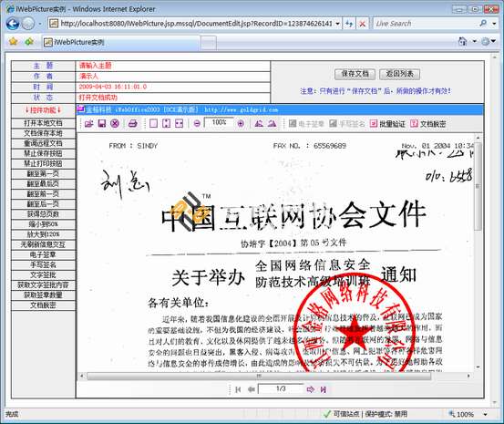504x424 pixels.
Task: Click the 放大到120% sidebar button
Action: coord(43,234)
